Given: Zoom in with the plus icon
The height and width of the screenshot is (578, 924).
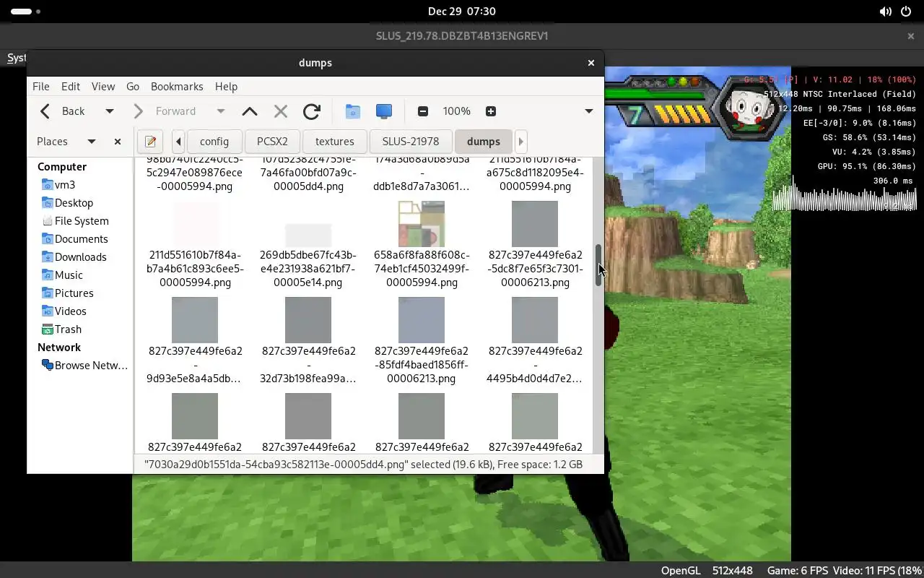Looking at the screenshot, I should coord(491,111).
